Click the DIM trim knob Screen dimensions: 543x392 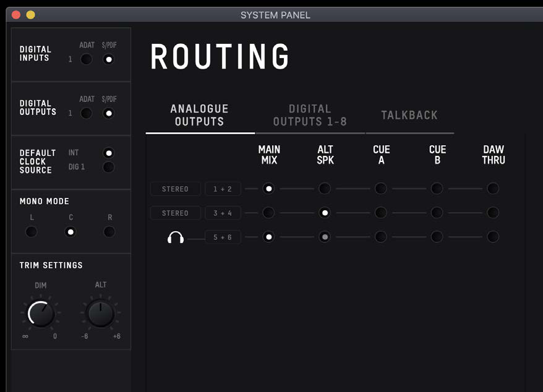coord(41,313)
